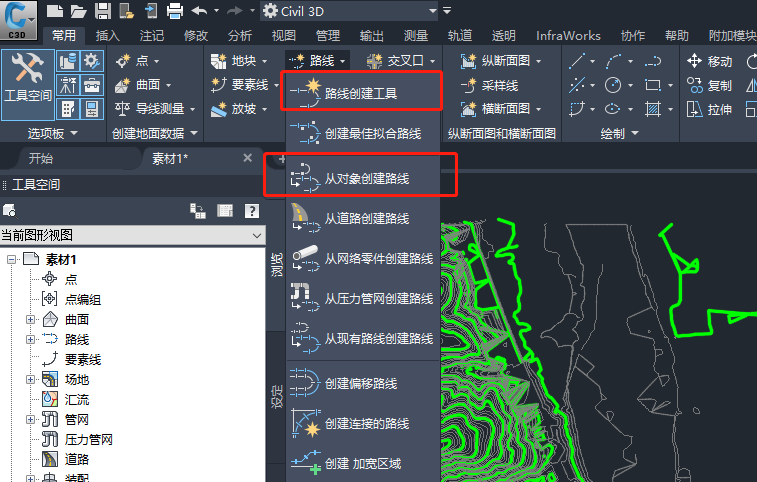This screenshot has width=757, height=482.
Task: Click the New file icon
Action: (x=55, y=11)
